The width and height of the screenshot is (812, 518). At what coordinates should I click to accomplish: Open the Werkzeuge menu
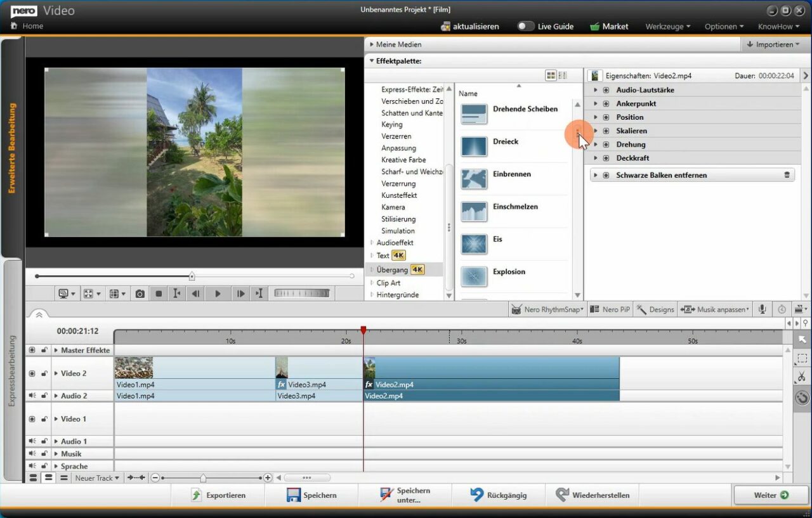pyautogui.click(x=667, y=27)
